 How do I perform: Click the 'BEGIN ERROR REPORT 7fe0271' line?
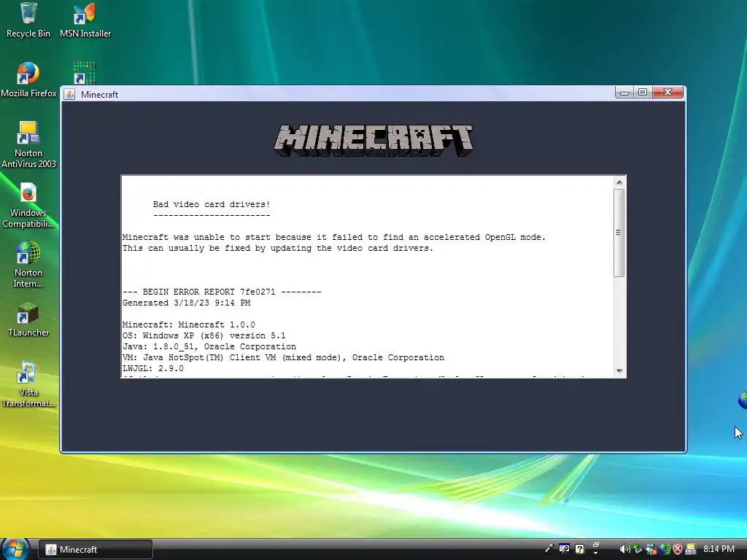[222, 292]
